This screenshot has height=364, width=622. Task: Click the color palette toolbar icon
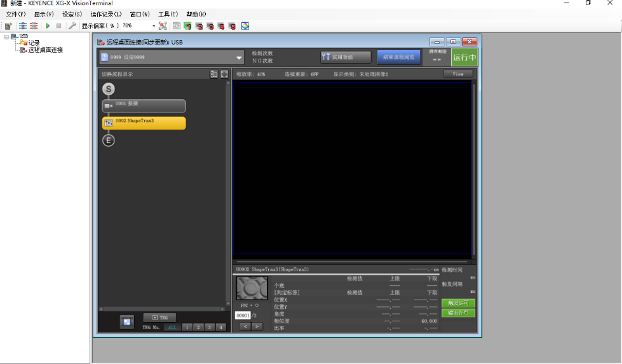click(245, 26)
